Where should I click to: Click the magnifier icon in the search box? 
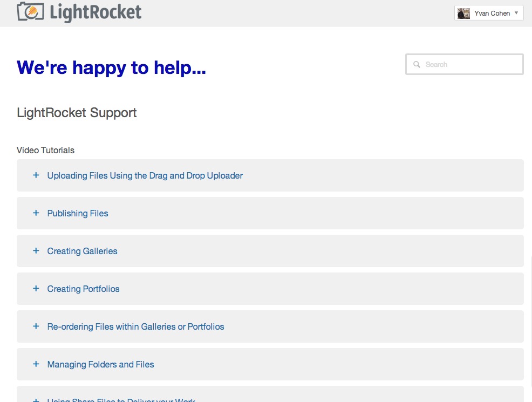point(417,64)
